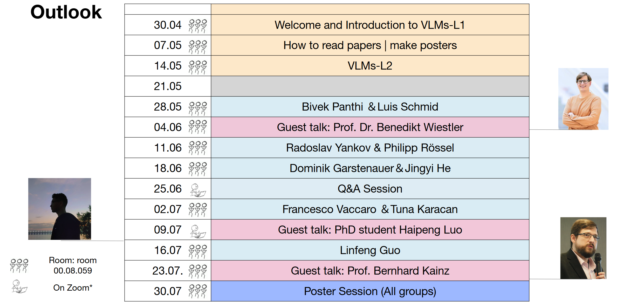Click the silhouette photo at sunset
Image resolution: width=644 pixels, height=307 pixels.
(x=60, y=209)
